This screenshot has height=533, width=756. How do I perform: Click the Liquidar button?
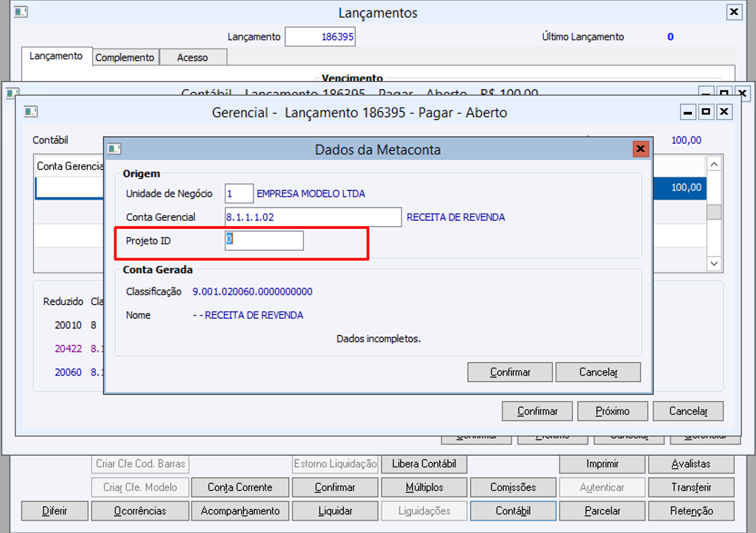pos(335,511)
